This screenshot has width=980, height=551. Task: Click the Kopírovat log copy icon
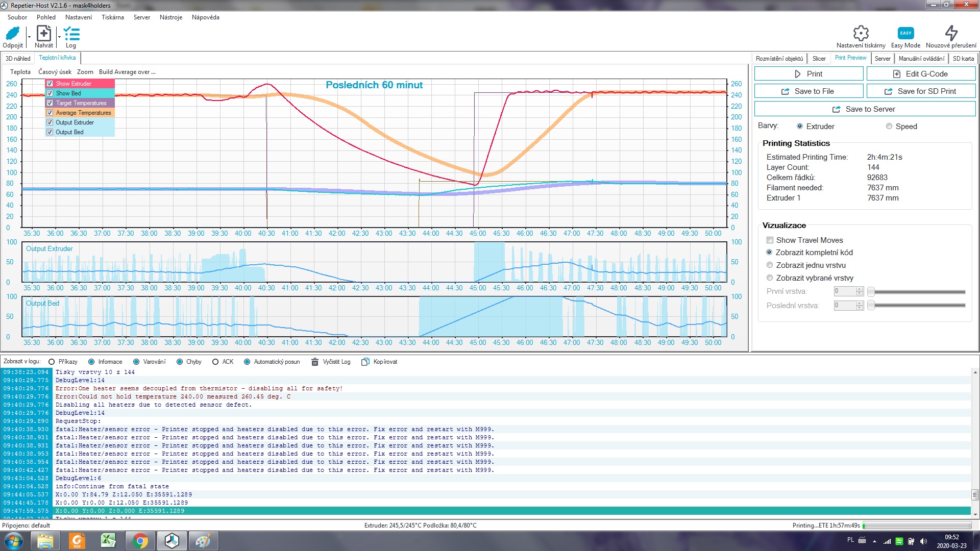coord(365,362)
